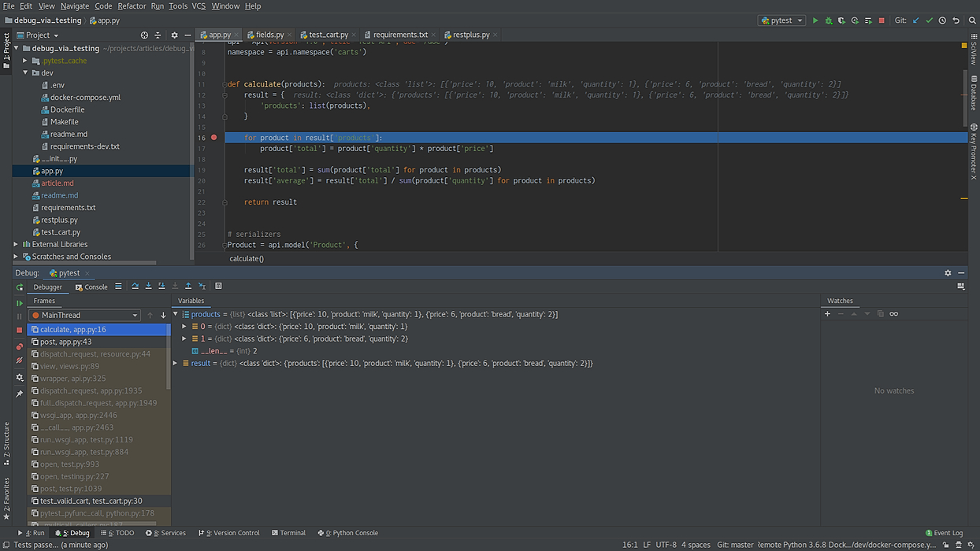Expand .pytest_cache folder
This screenshot has width=980, height=551.
(x=25, y=61)
